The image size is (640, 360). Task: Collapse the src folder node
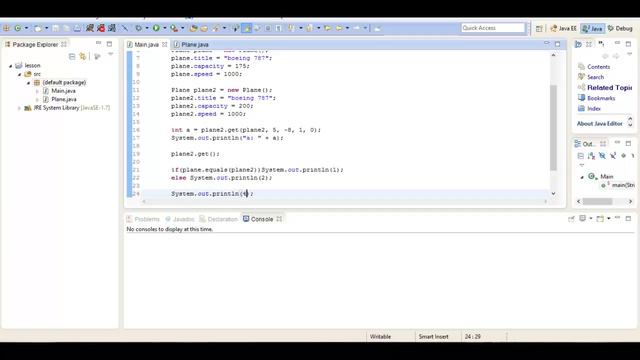tap(19, 74)
